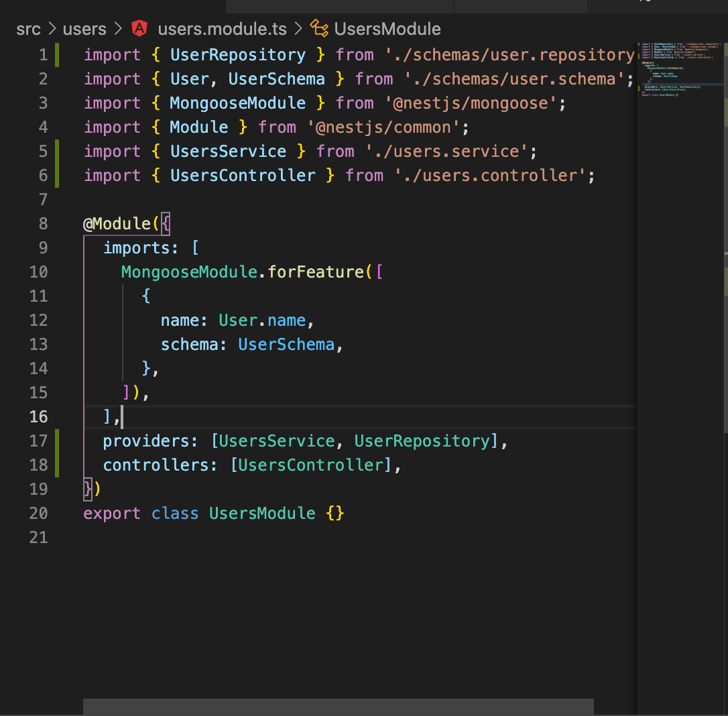
Task: Click the 'imports:' property key
Action: (140, 248)
